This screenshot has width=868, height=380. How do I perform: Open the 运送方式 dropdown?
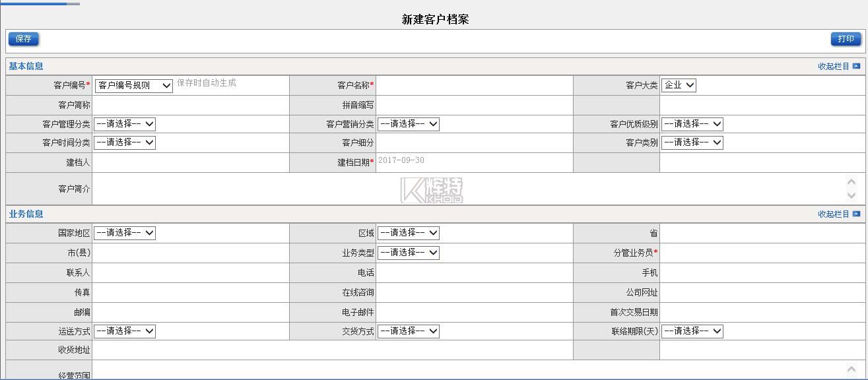click(125, 331)
